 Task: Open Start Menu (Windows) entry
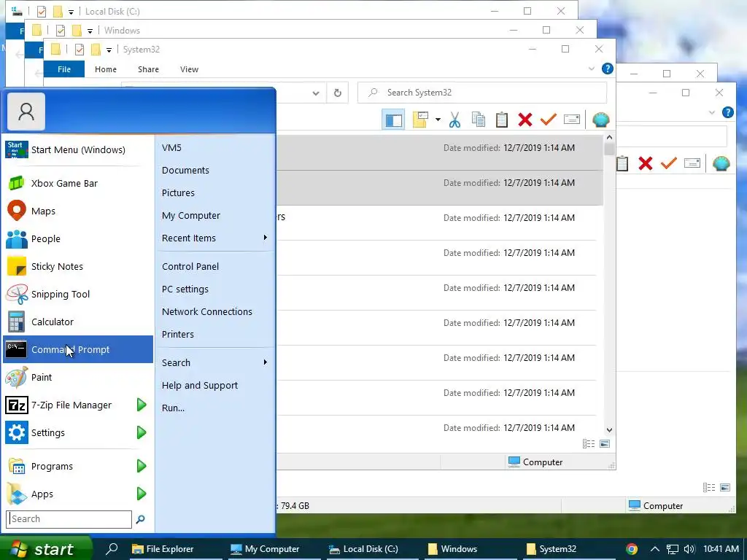coord(77,149)
